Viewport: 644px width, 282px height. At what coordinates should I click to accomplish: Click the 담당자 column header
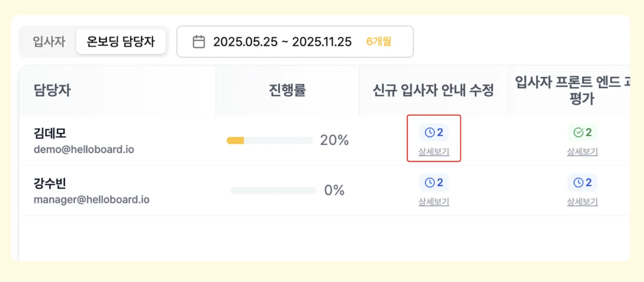52,90
